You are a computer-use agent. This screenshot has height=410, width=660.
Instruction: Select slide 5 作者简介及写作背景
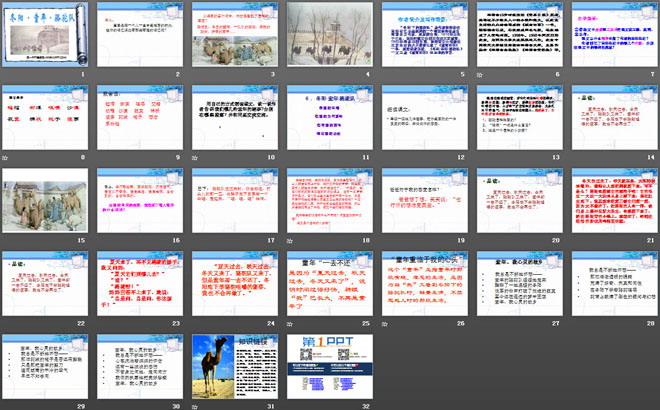pos(425,35)
